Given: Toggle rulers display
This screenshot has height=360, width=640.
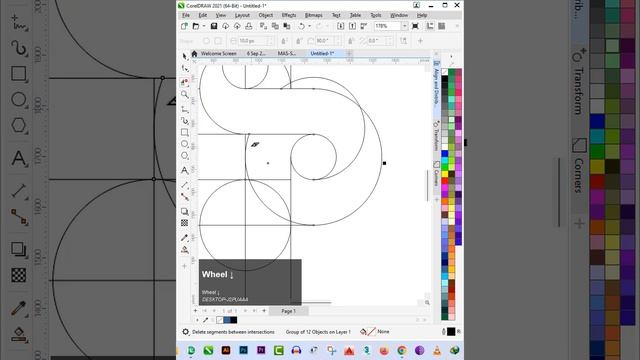Looking at the screenshot, I should click(x=430, y=26).
